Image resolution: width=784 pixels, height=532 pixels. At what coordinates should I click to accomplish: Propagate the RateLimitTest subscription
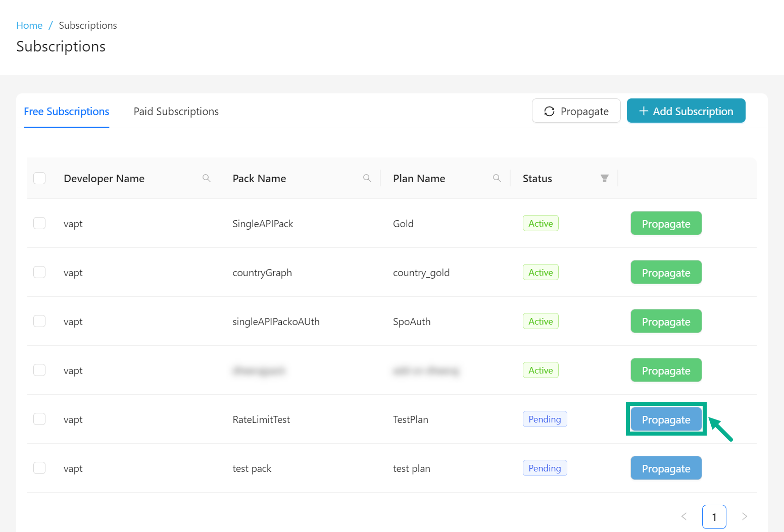point(665,419)
